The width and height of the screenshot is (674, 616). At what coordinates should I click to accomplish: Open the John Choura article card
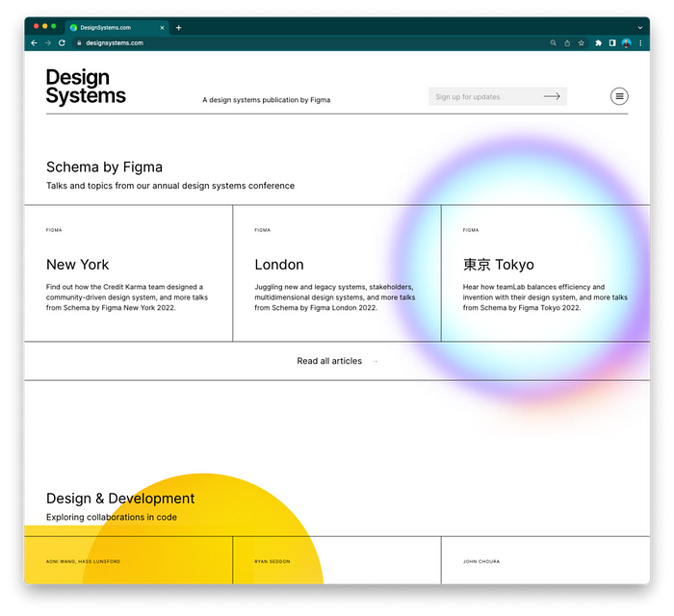tap(546, 560)
